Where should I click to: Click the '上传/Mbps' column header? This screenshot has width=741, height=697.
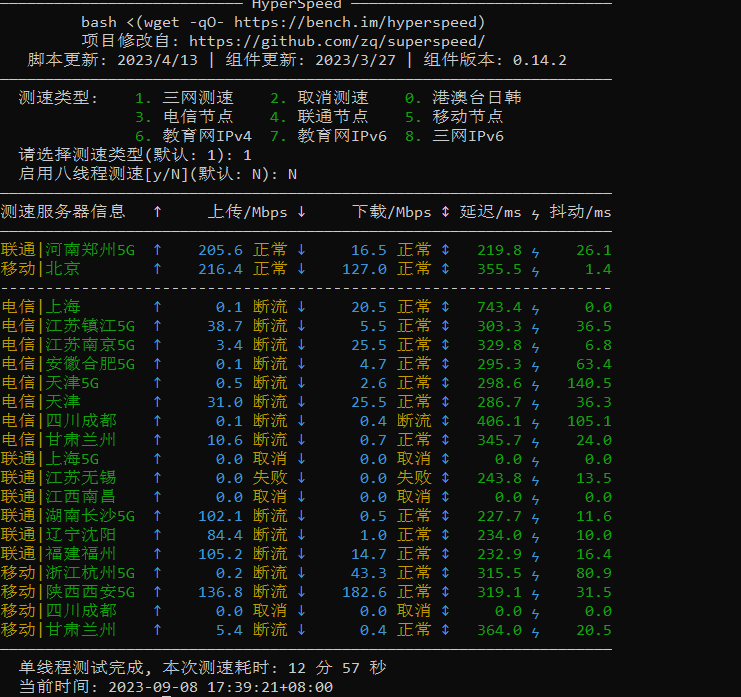pos(248,212)
